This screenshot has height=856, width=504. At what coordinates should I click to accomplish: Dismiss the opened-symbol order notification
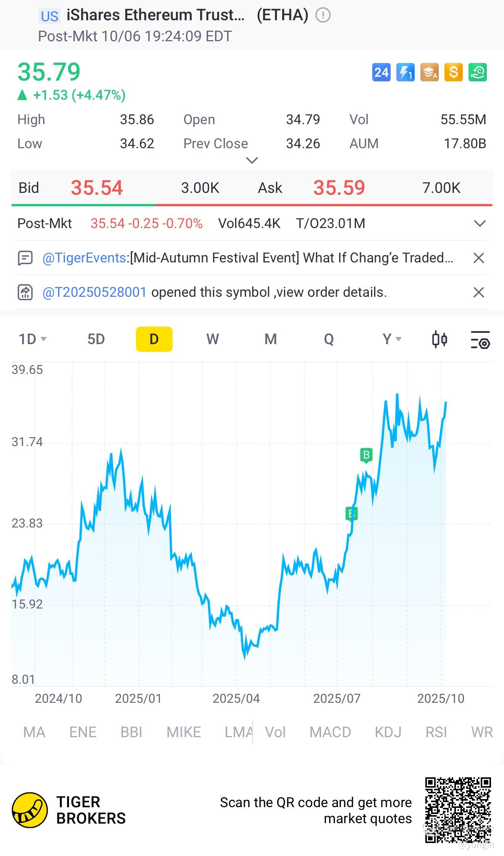[478, 293]
